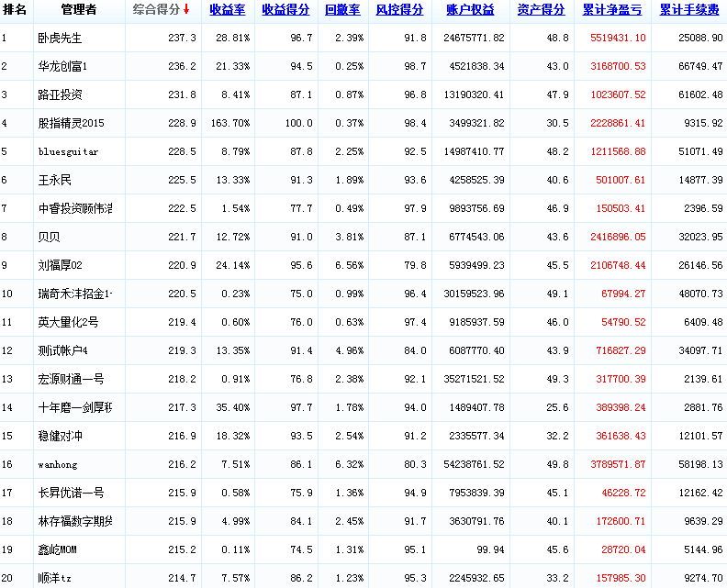Select manager 贝贝
The image size is (727, 588).
(x=49, y=237)
